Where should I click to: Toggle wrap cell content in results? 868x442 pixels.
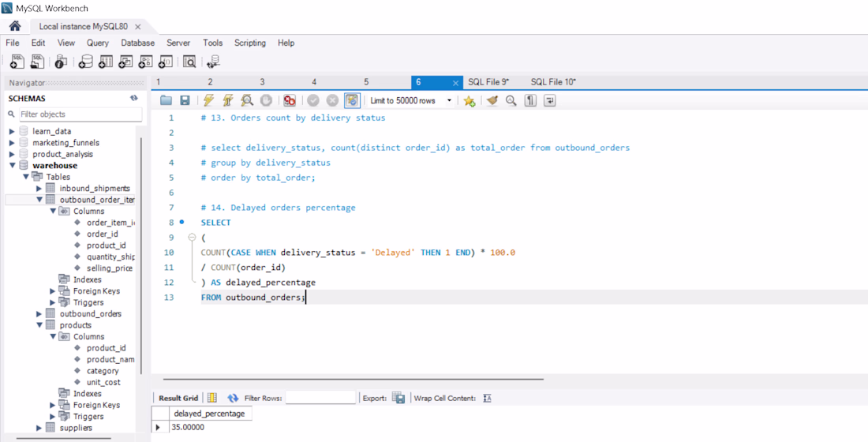[488, 398]
